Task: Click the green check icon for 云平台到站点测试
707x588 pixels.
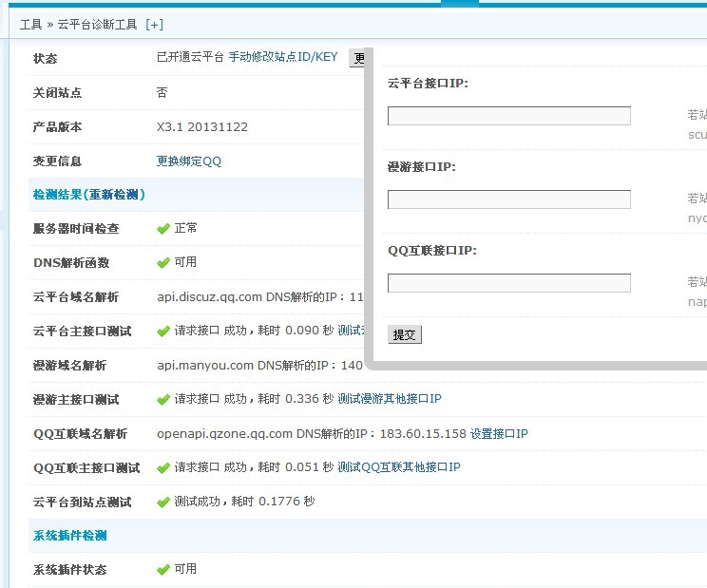Action: click(163, 503)
